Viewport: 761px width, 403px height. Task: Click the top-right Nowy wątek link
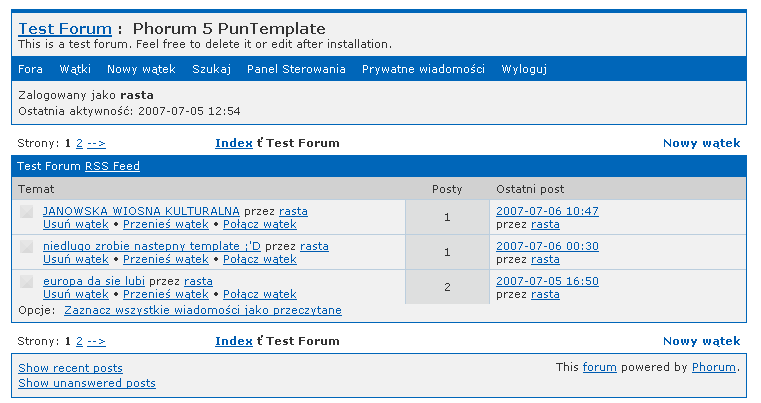pos(701,143)
